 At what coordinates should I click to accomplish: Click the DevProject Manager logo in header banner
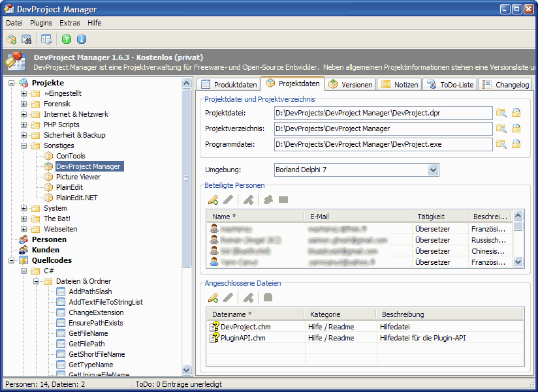tap(16, 62)
